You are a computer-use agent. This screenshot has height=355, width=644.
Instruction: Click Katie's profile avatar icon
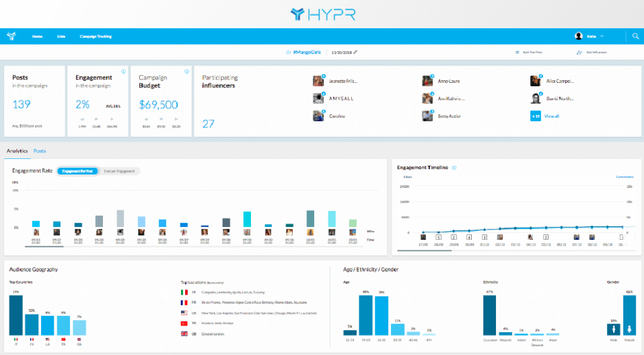point(579,36)
